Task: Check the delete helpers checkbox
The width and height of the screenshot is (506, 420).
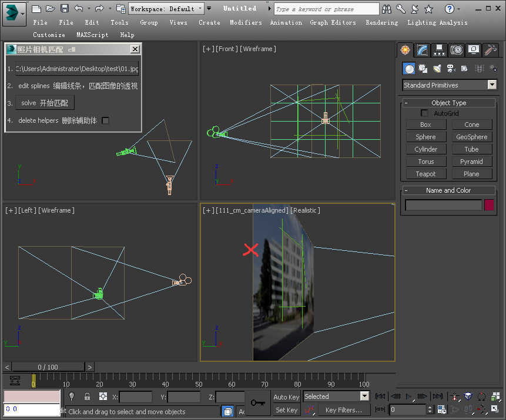Action: 106,120
